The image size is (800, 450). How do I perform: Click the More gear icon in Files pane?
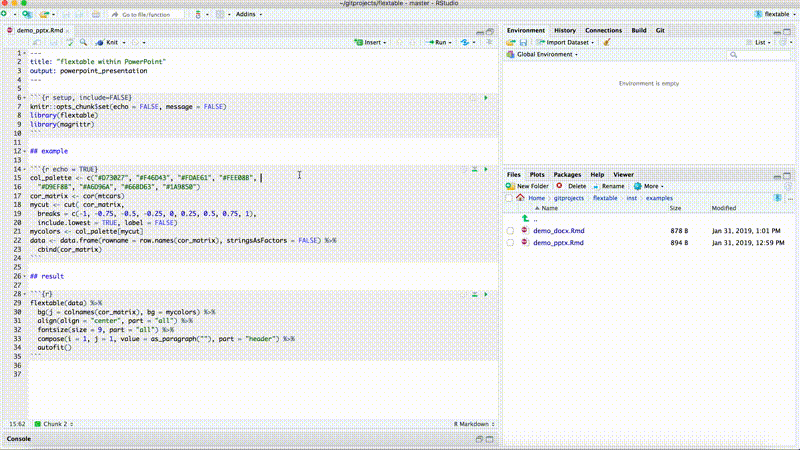[638, 186]
